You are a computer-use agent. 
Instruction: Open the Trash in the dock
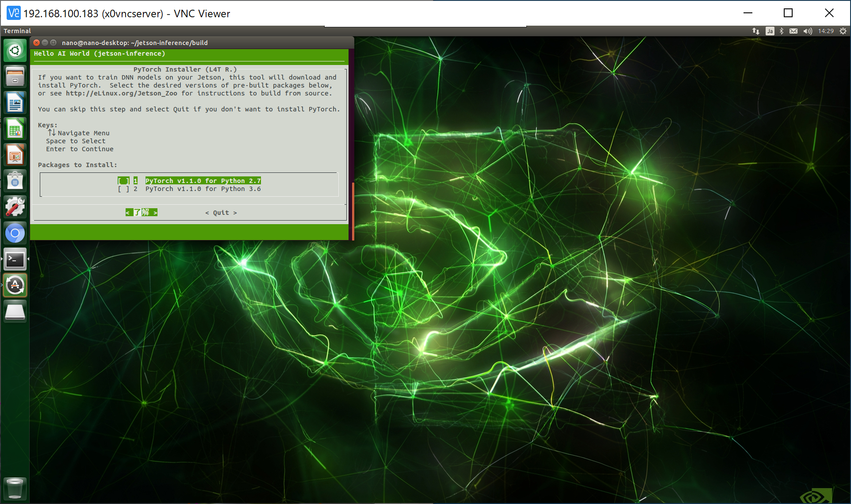click(x=15, y=488)
